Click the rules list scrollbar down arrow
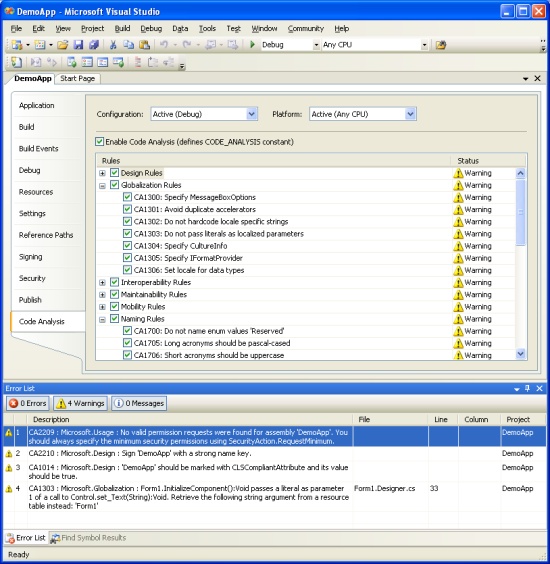 (x=520, y=354)
